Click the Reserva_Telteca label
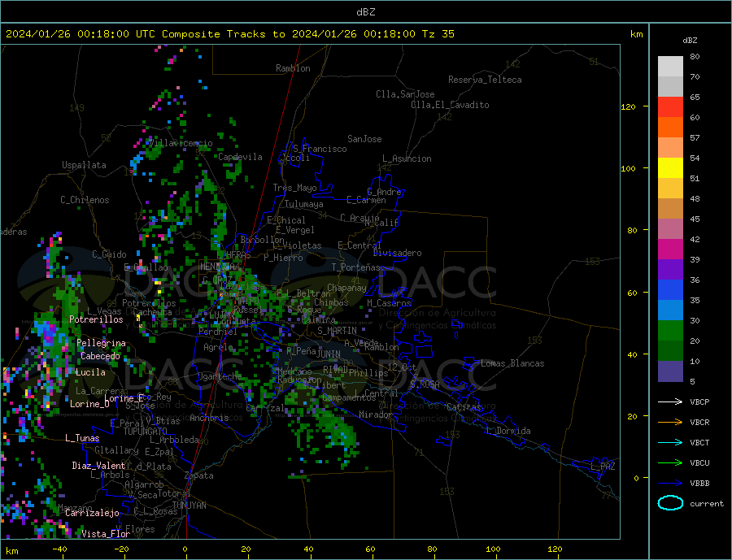732x560 pixels. (x=485, y=80)
